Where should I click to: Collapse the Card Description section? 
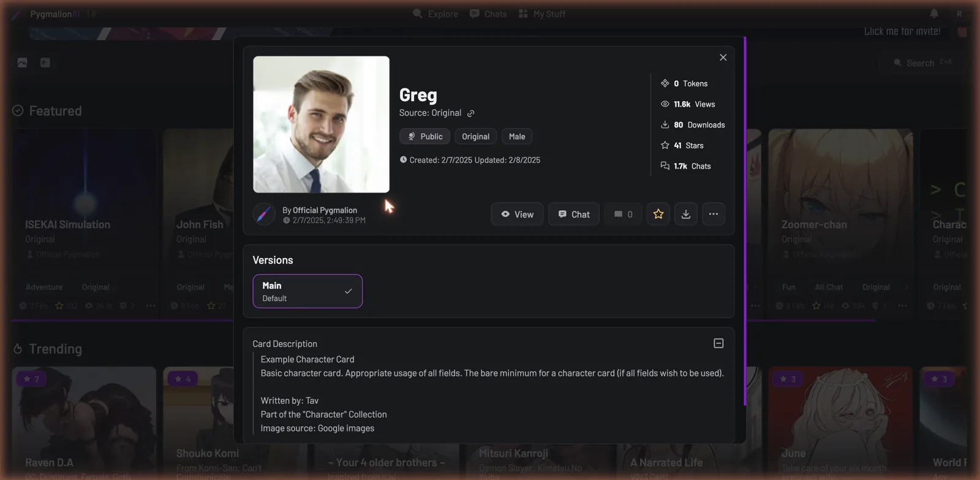pyautogui.click(x=718, y=343)
